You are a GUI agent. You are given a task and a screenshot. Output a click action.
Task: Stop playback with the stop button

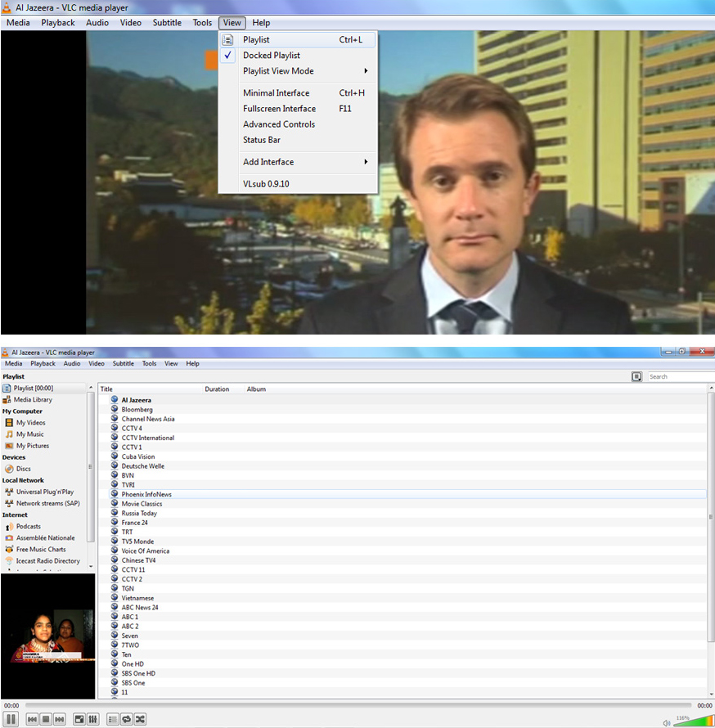46,719
